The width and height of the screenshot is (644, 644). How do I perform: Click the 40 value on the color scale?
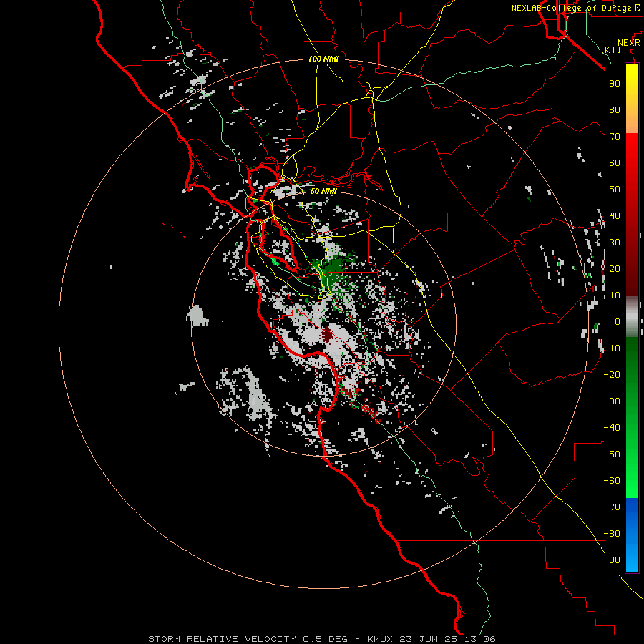click(x=615, y=216)
